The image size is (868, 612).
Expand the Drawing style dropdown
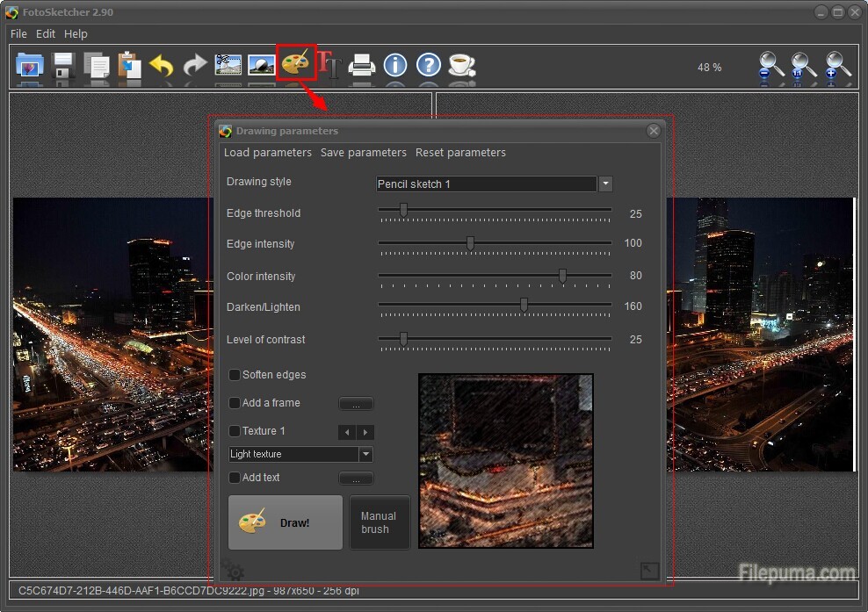coord(604,184)
